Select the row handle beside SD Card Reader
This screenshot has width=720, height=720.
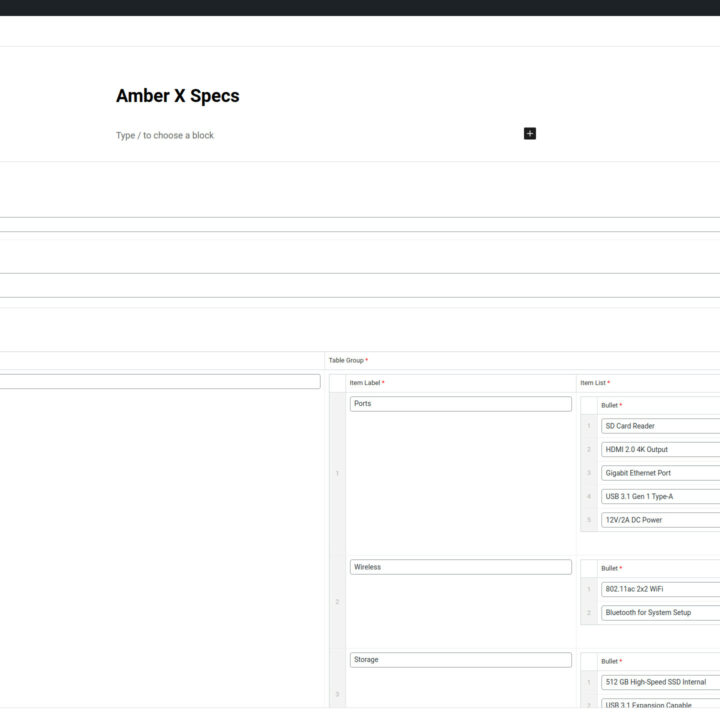(x=589, y=426)
